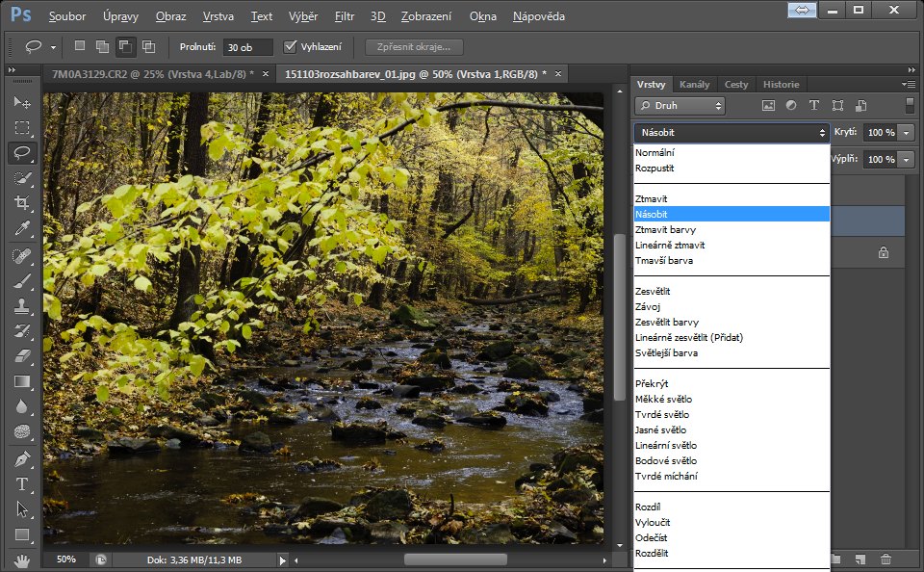Uncheck the Vyhlazení checkbox
924x572 pixels.
(291, 46)
